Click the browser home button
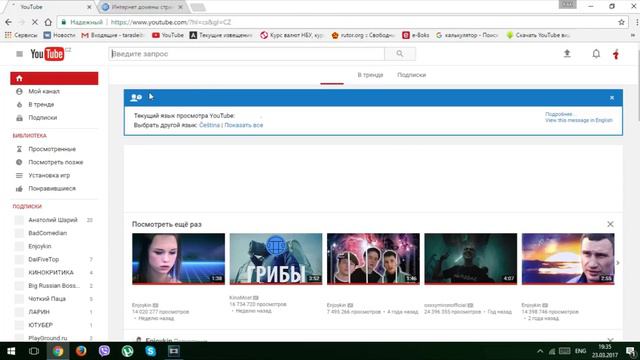 point(48,22)
